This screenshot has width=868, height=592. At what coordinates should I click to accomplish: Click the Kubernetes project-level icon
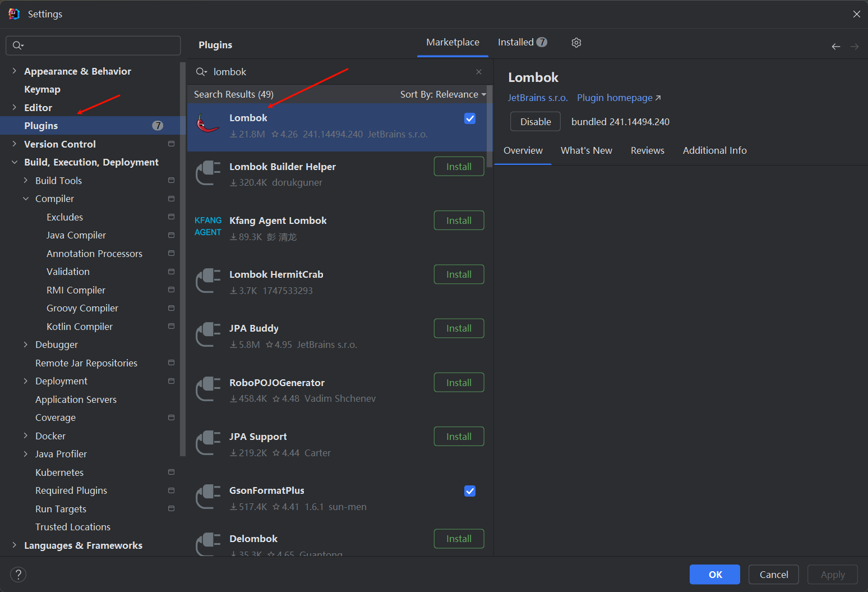click(x=171, y=472)
